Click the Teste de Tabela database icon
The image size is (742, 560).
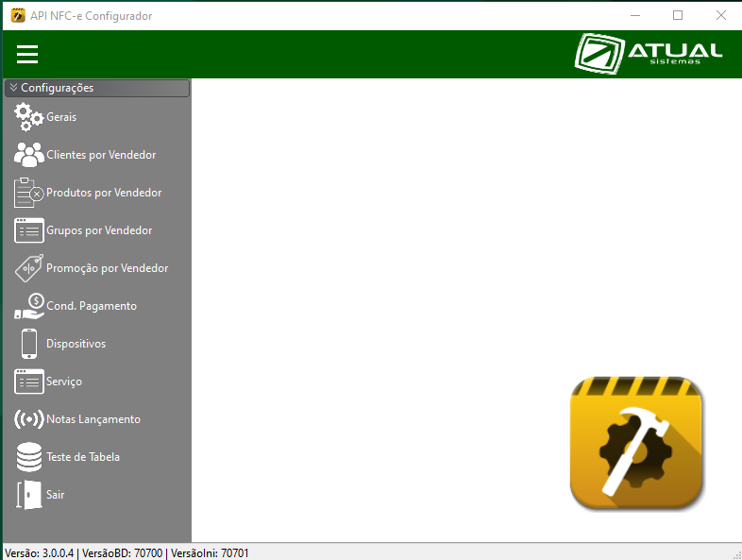[x=29, y=457]
